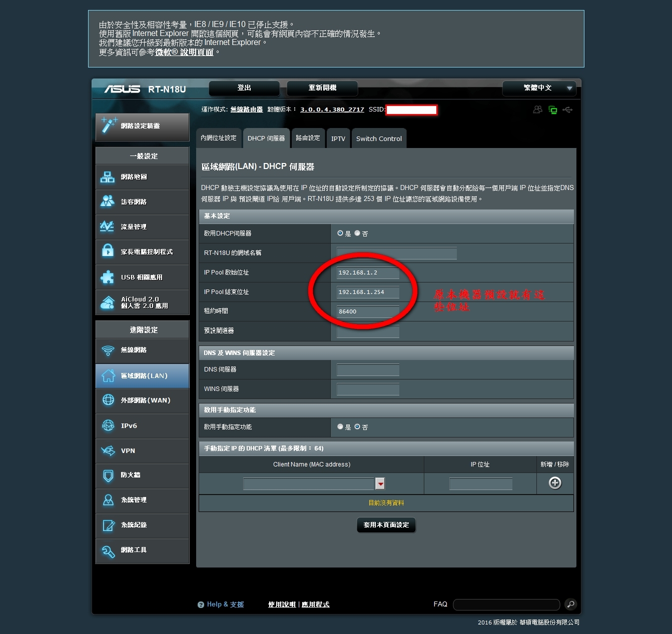Expand the Client Name MAC address dropdown arrow
Screen dimensions: 672x634
click(x=380, y=483)
